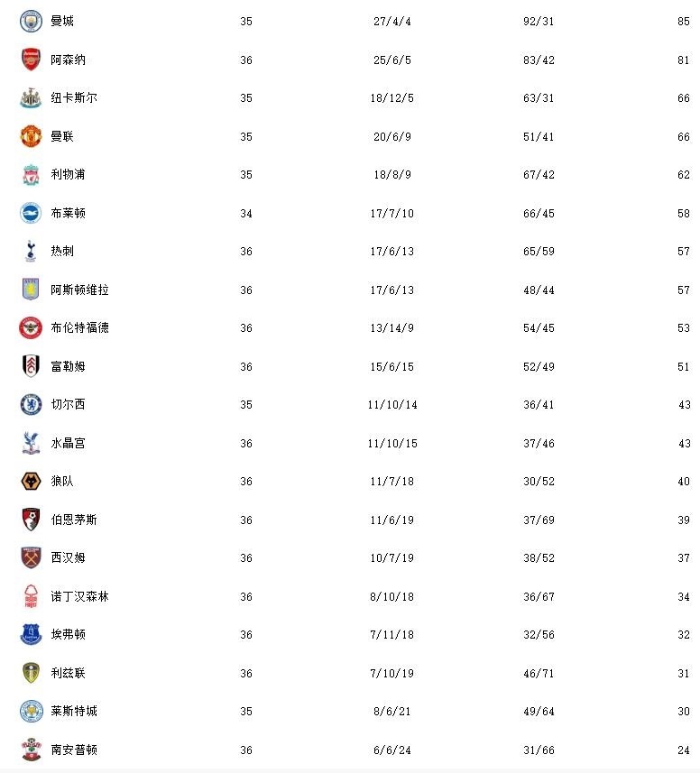
Task: Click the Brighton club crest icon
Action: 31,213
